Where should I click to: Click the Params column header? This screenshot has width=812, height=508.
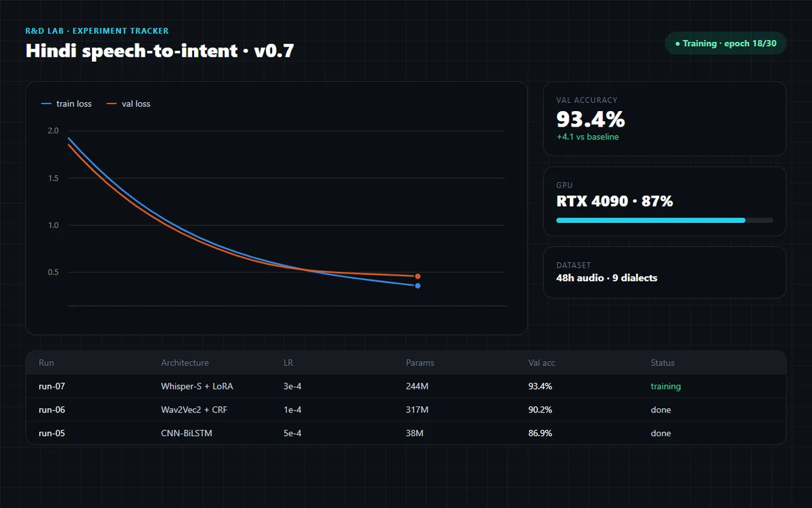click(420, 363)
